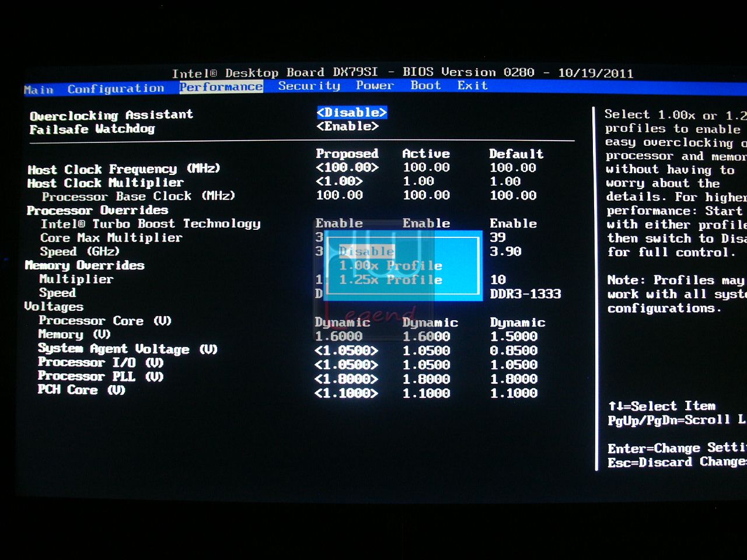
Task: Choose Disable in the popup list
Action: [x=366, y=251]
